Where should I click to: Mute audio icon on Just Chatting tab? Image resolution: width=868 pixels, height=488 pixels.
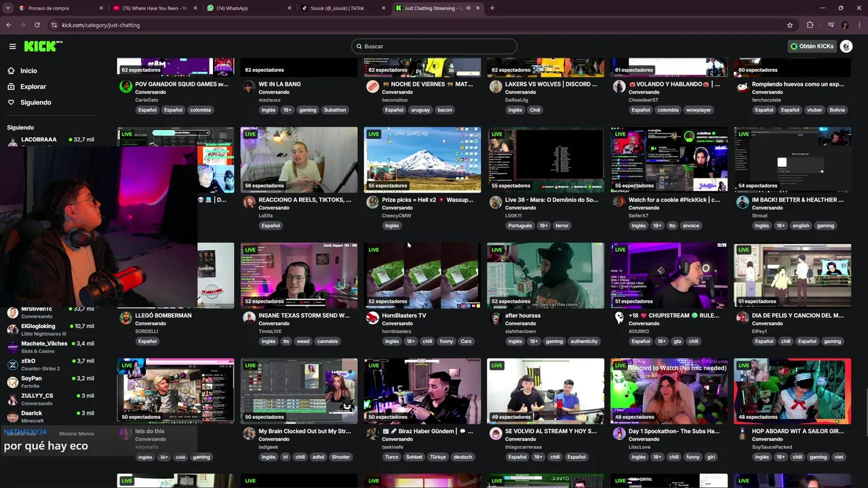(x=468, y=8)
